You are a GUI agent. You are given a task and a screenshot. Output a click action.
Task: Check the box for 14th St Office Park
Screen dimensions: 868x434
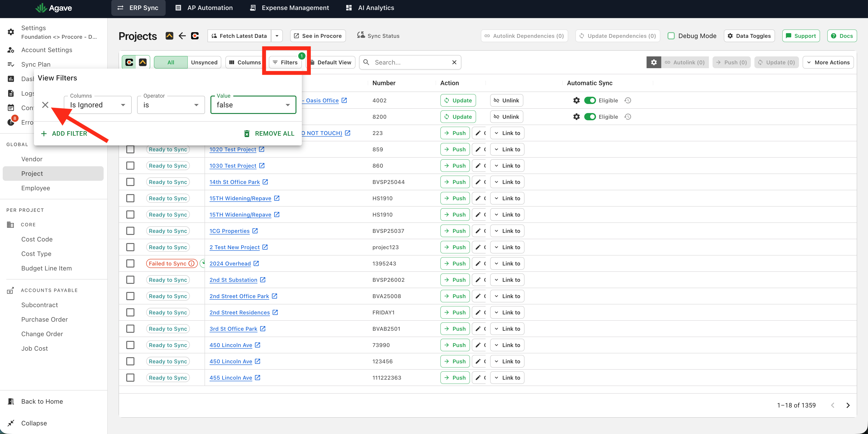130,182
